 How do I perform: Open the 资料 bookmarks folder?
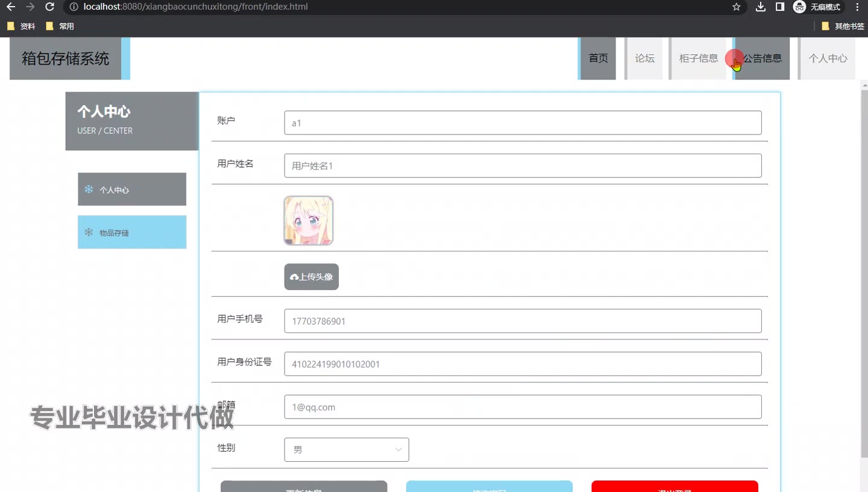pos(21,27)
